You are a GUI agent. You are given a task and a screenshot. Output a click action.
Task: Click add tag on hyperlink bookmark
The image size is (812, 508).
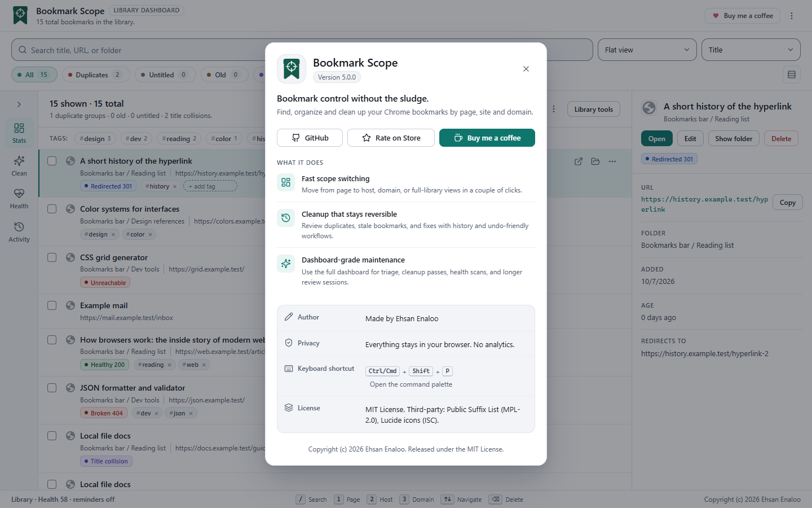point(210,186)
